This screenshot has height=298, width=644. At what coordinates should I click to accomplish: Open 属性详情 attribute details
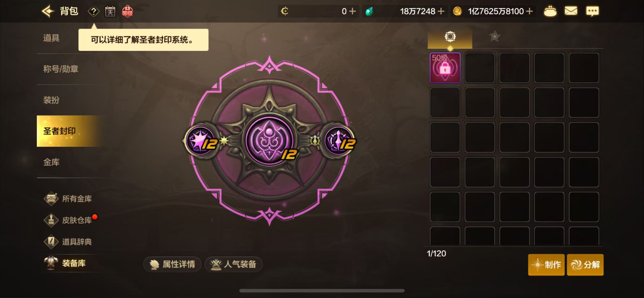point(172,264)
